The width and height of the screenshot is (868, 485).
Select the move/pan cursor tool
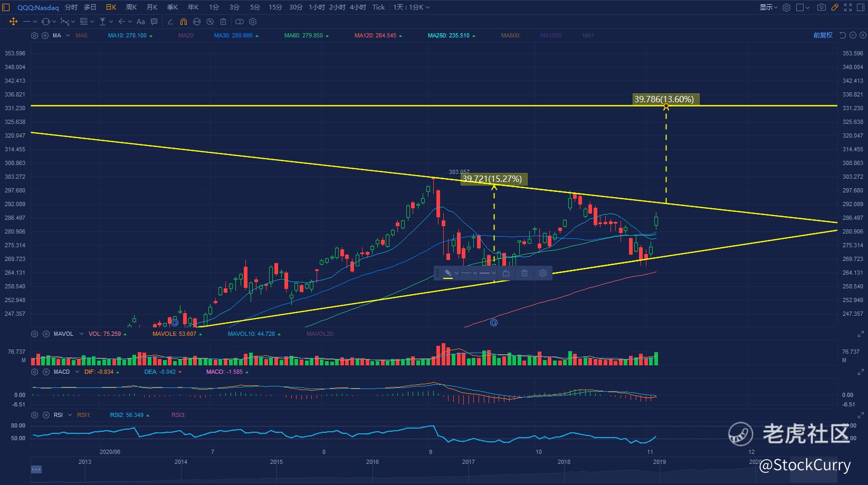tap(13, 22)
